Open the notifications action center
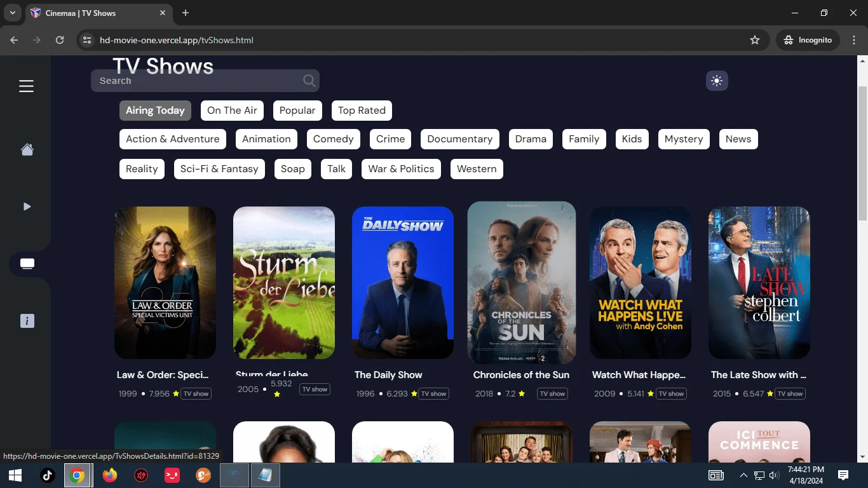This screenshot has width=868, height=488. [x=843, y=475]
